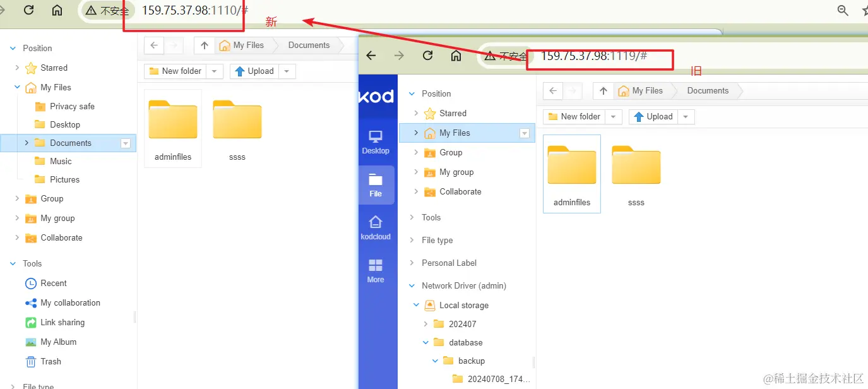This screenshot has width=868, height=389.
Task: Open My Album in back window
Action: pyautogui.click(x=58, y=342)
